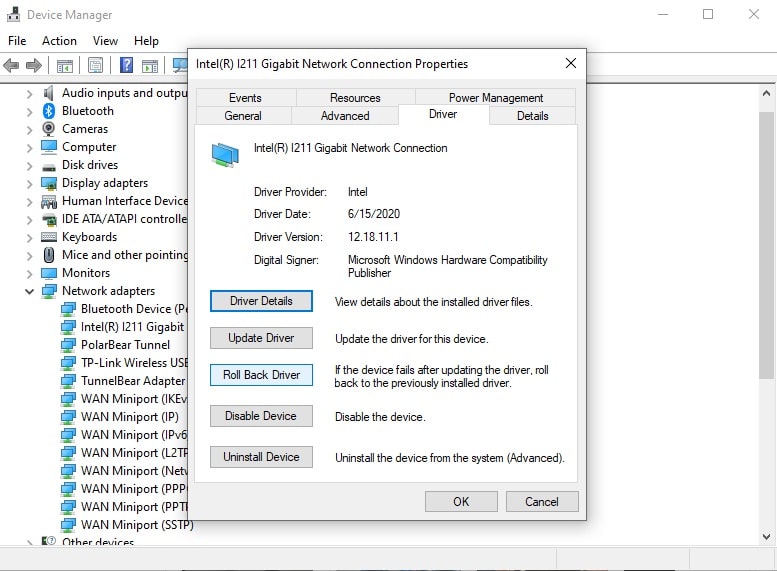This screenshot has width=777, height=571.
Task: Switch to the Resources tab
Action: point(355,98)
